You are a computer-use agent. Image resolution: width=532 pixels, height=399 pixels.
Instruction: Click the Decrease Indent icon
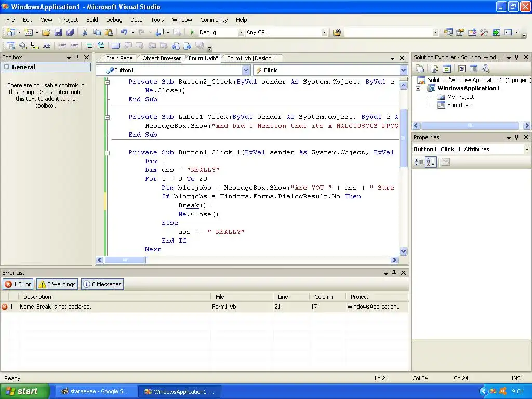coord(62,46)
